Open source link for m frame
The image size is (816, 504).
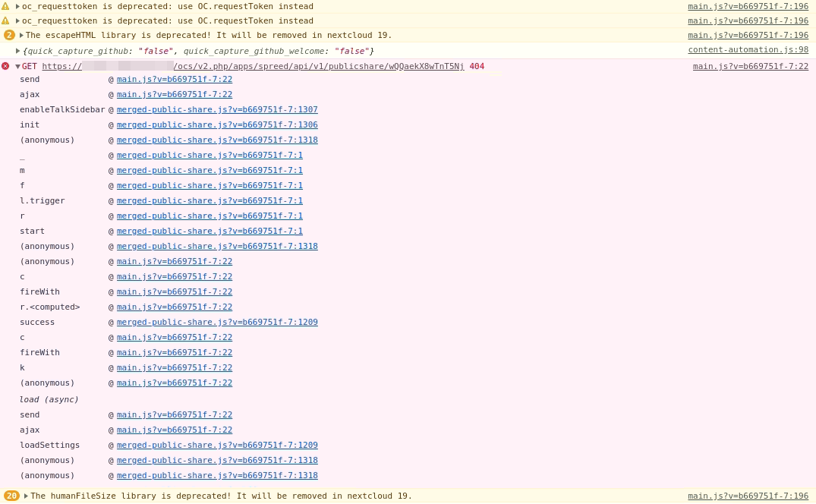click(x=210, y=170)
